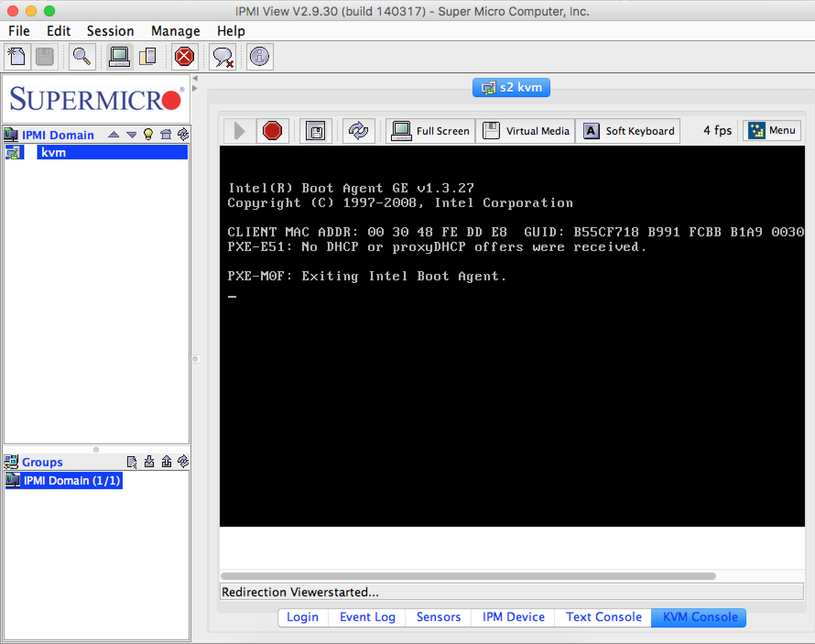This screenshot has width=815, height=644.
Task: Click the up arrow in IPMI Domain header
Action: pos(114,135)
